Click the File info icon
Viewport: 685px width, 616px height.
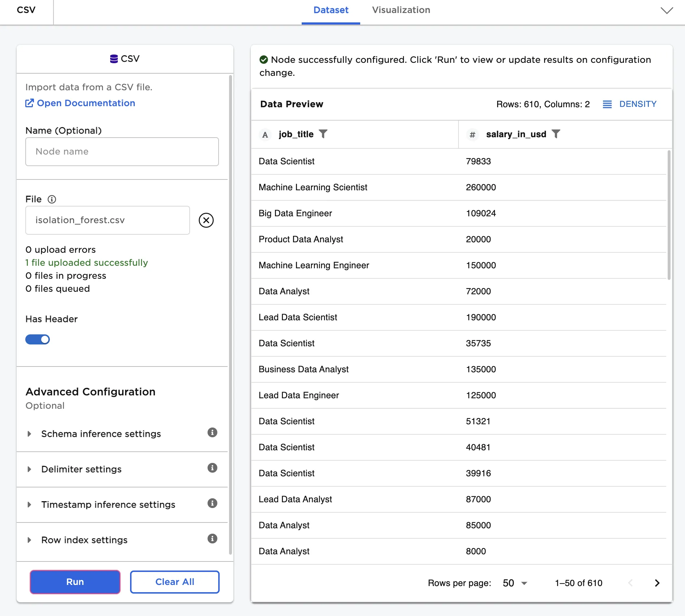pyautogui.click(x=52, y=199)
